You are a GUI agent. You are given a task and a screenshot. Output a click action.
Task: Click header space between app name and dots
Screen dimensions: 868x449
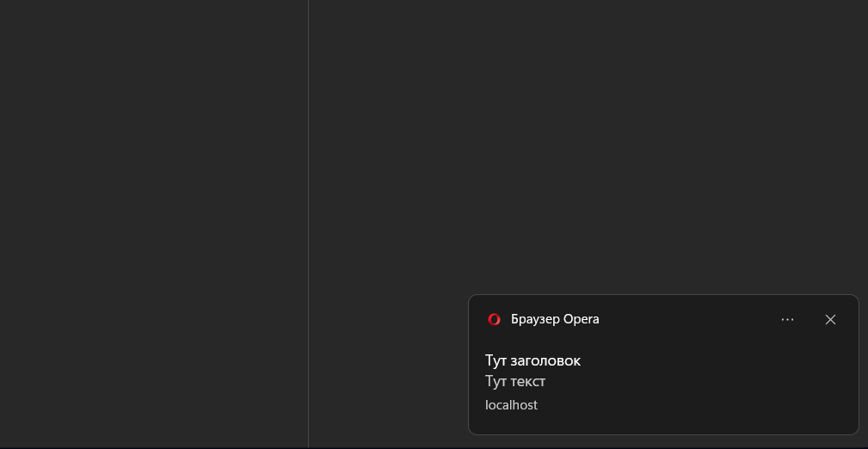click(x=688, y=319)
